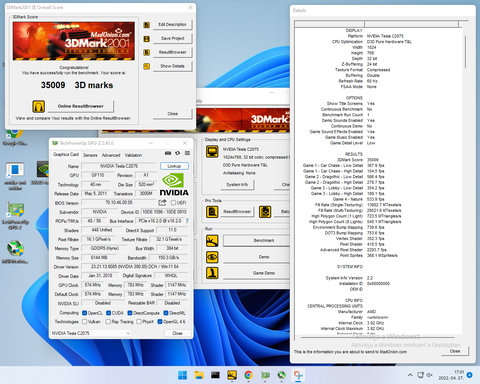Click the Online ResultBrowser button

coord(81,106)
